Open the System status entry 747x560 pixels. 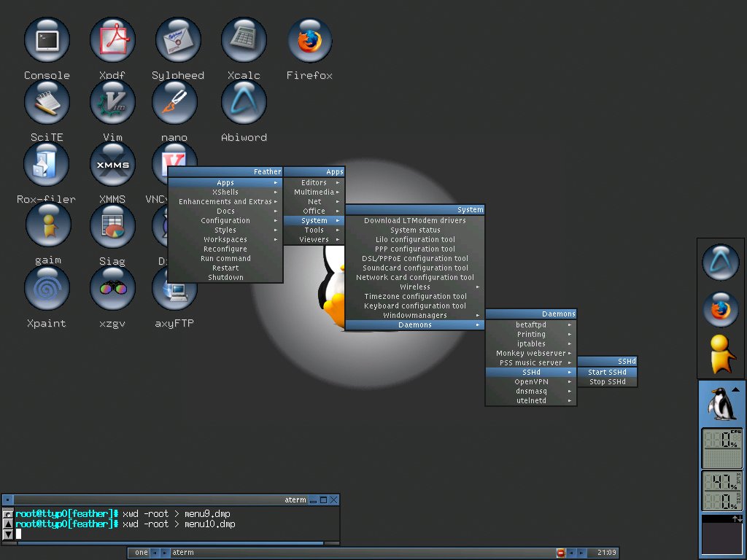pos(414,230)
